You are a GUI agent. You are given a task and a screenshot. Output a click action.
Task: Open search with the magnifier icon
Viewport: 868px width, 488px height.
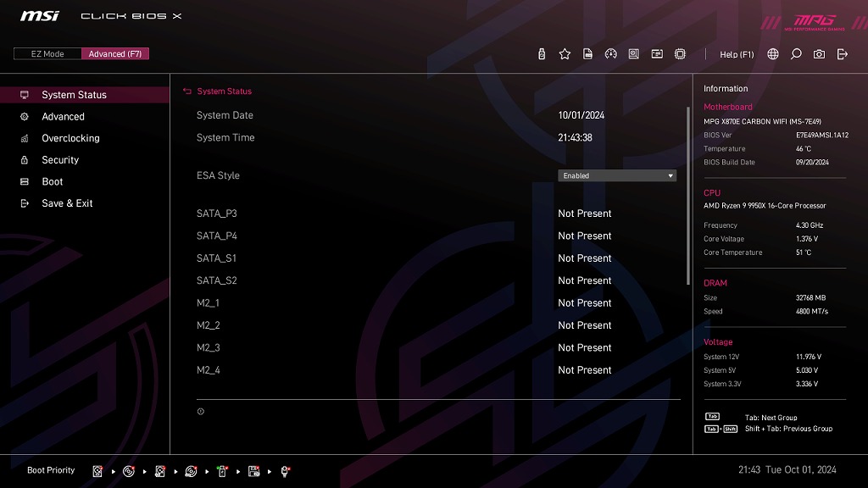coord(796,53)
